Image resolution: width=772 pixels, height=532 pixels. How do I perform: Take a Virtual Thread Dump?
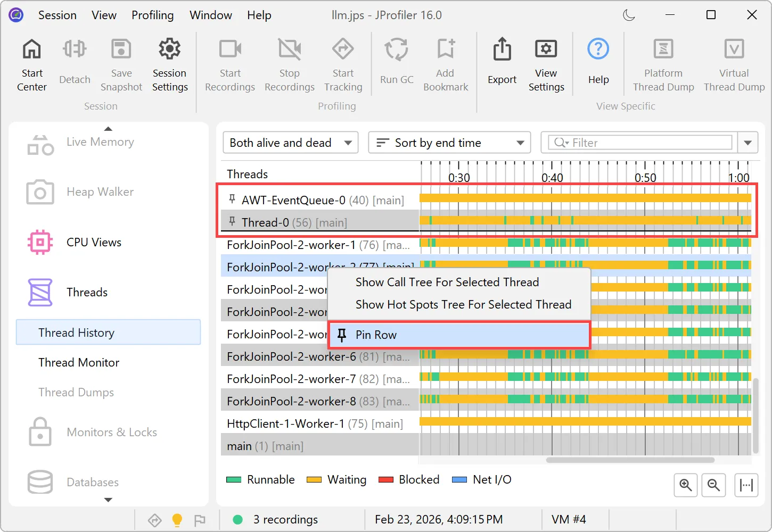click(x=734, y=63)
